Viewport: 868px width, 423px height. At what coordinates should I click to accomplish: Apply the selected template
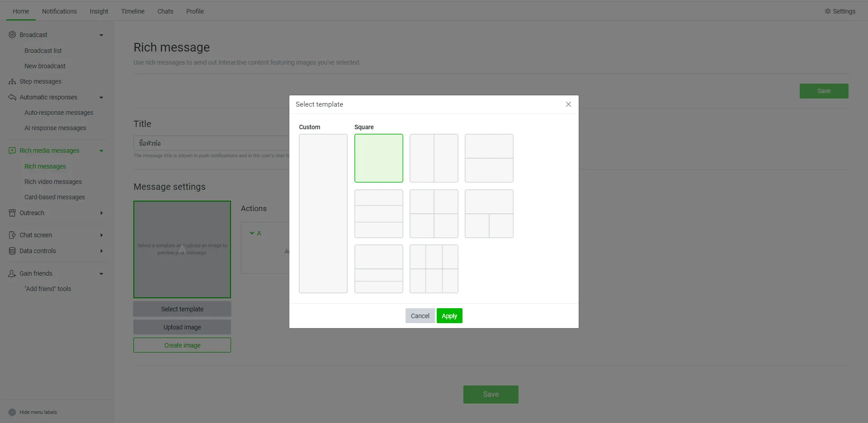click(x=449, y=316)
